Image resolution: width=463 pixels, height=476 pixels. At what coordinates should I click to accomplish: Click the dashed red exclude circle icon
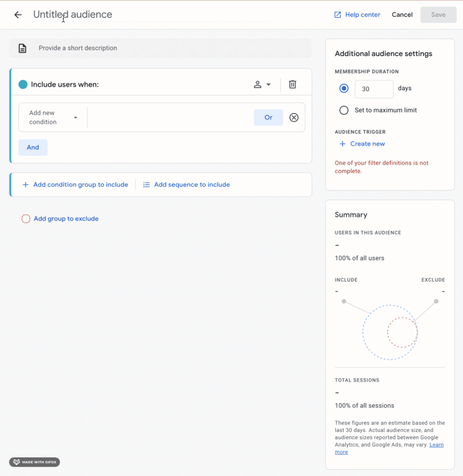coord(26,219)
